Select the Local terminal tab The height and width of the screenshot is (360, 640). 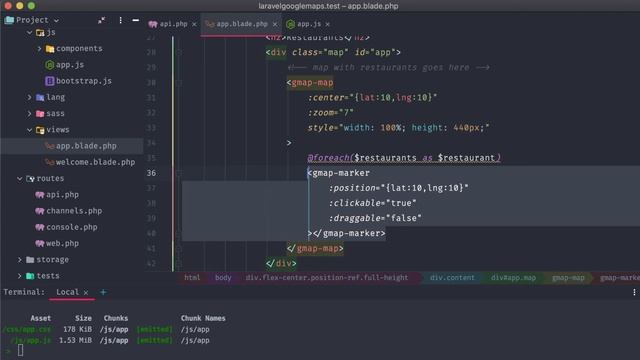tap(67, 292)
